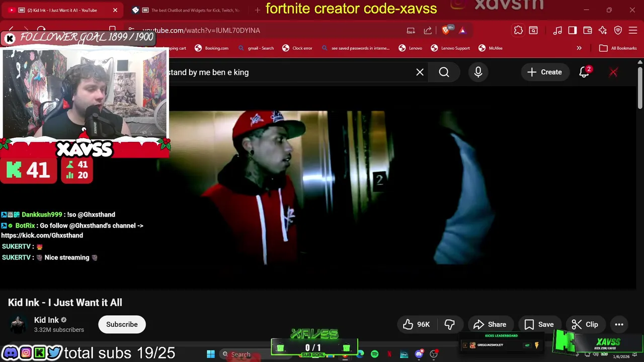Open the Brave Shields icon
The height and width of the screenshot is (362, 644).
(446, 31)
